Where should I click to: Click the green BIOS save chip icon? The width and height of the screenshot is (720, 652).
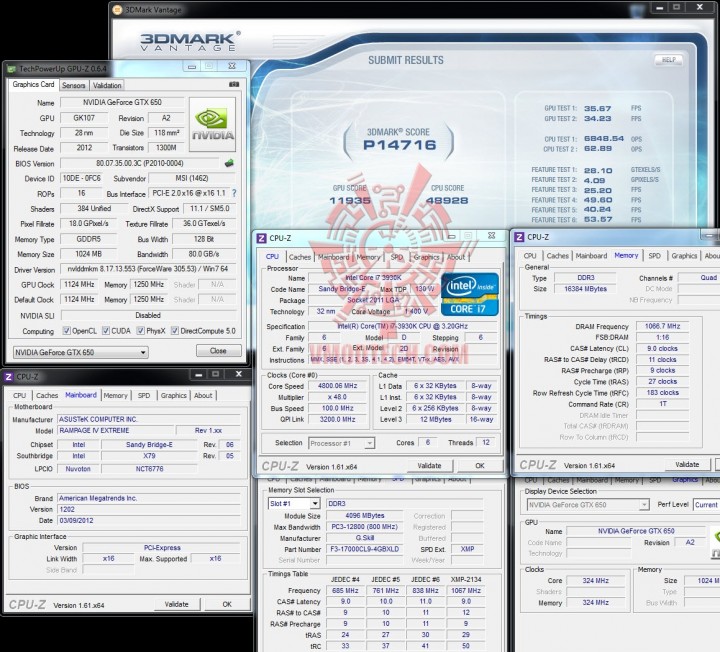[229, 163]
